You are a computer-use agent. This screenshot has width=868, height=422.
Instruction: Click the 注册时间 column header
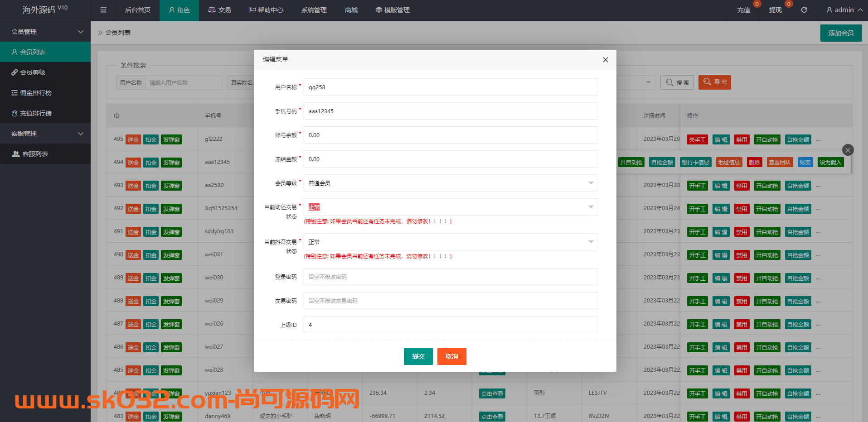pyautogui.click(x=655, y=116)
